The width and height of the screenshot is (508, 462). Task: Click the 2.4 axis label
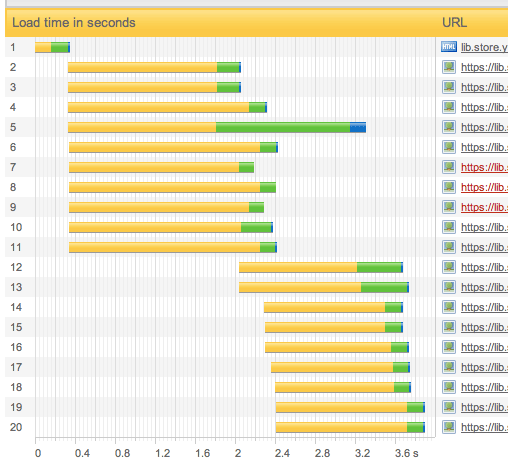(x=282, y=453)
